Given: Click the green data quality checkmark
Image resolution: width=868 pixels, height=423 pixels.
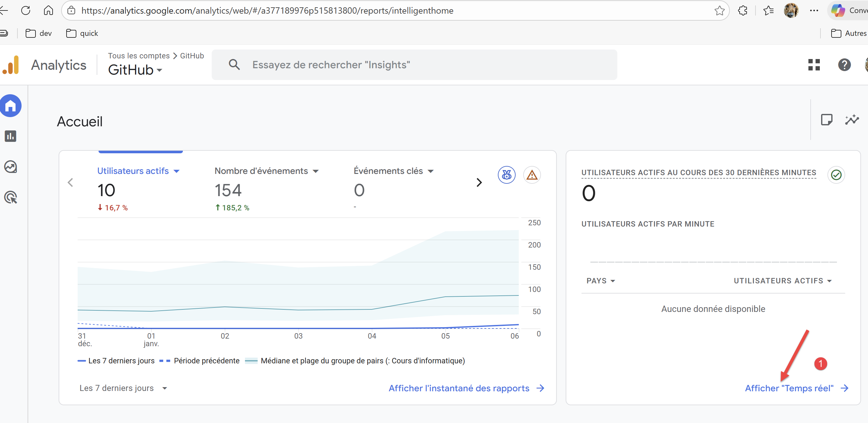Looking at the screenshot, I should (x=836, y=175).
